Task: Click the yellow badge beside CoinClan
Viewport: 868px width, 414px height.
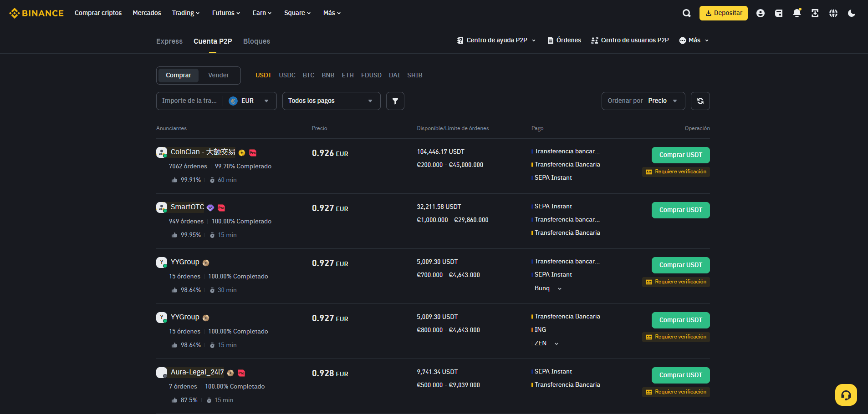Action: [242, 153]
